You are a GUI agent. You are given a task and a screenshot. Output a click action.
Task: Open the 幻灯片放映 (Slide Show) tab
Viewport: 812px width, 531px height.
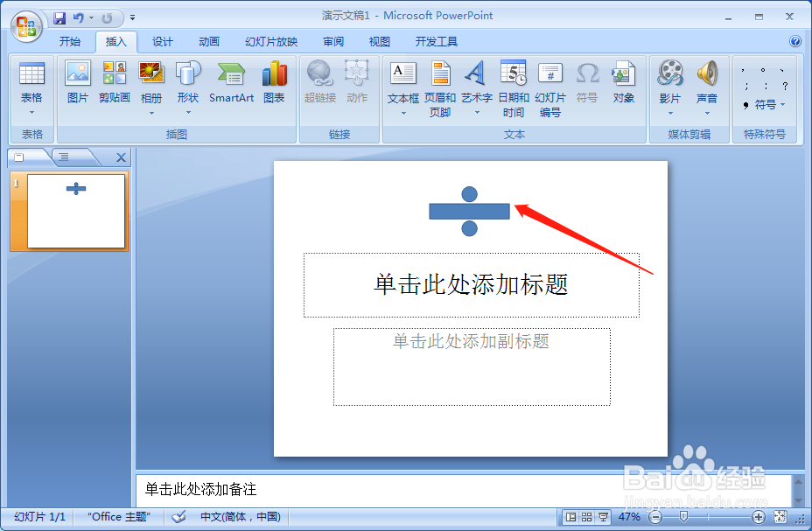271,41
